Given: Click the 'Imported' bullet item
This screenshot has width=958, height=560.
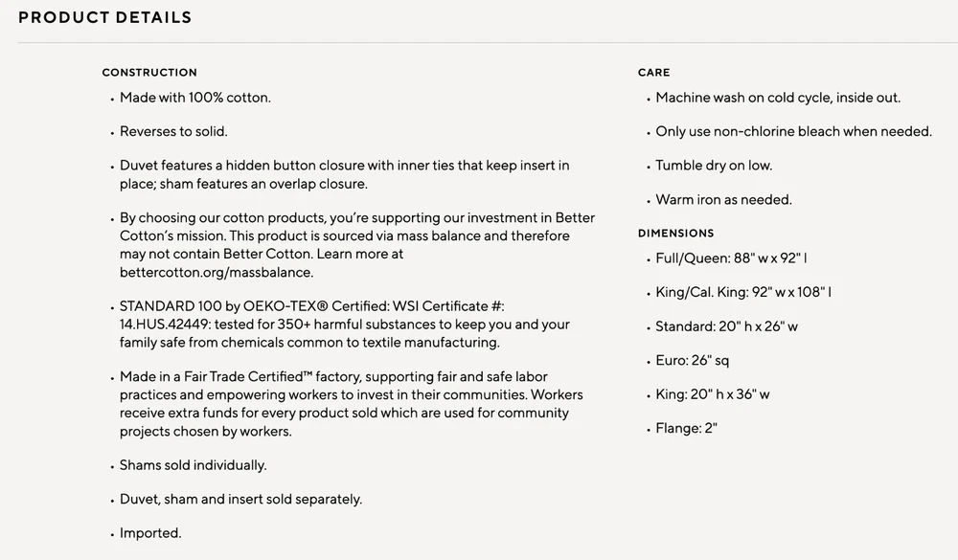Looking at the screenshot, I should coord(150,533).
